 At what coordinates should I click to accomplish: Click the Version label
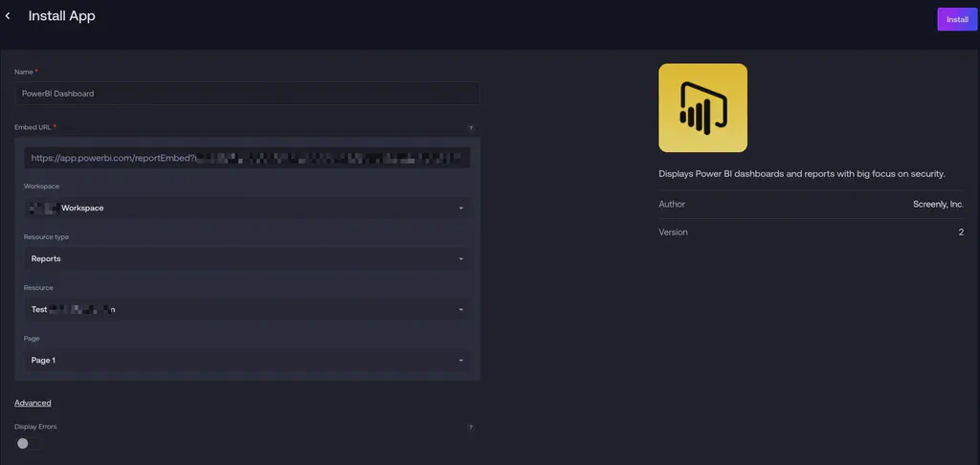tap(673, 232)
